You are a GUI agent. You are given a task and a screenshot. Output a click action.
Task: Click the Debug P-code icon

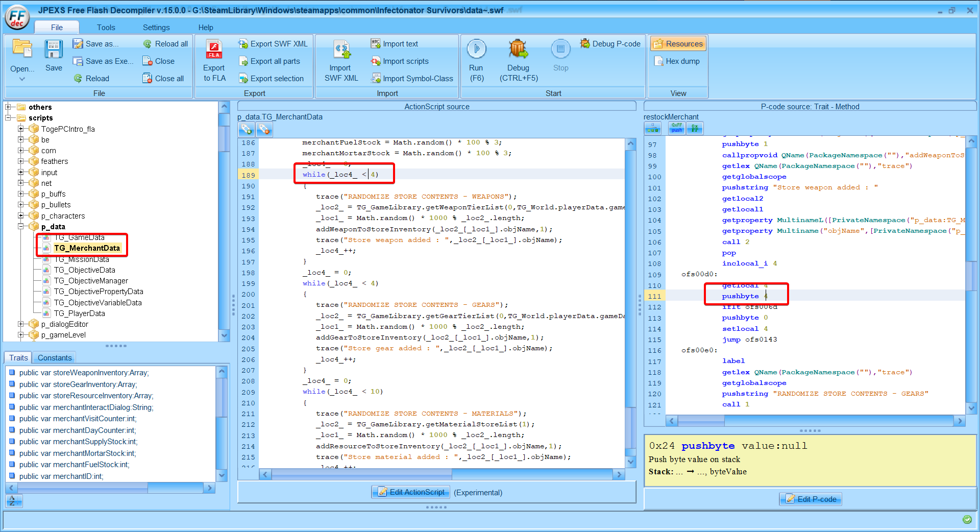point(585,44)
